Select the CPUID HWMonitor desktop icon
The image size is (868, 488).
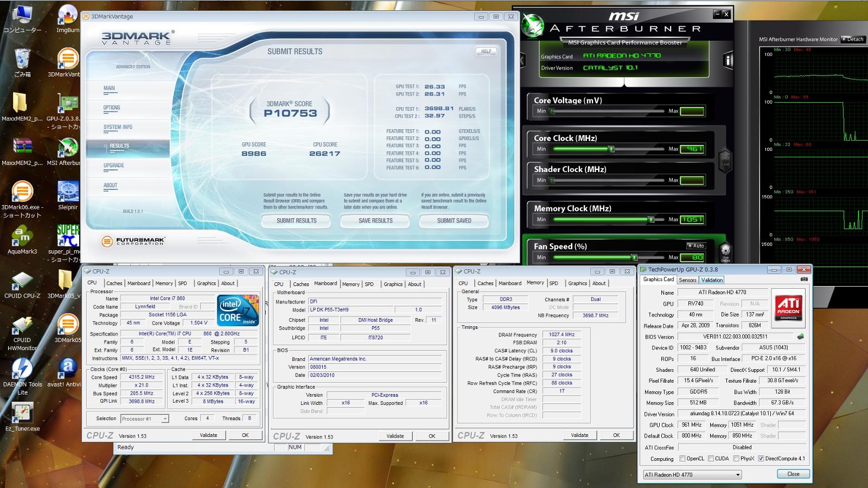pos(22,333)
